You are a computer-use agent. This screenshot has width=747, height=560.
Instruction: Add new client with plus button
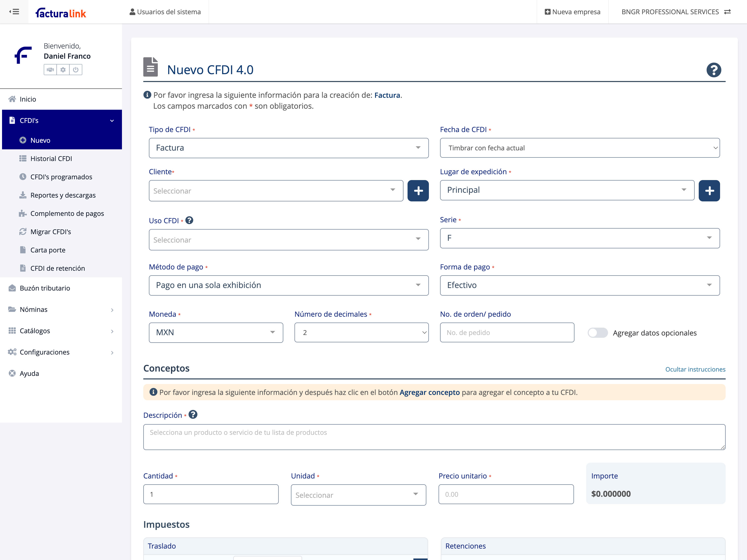(x=418, y=191)
